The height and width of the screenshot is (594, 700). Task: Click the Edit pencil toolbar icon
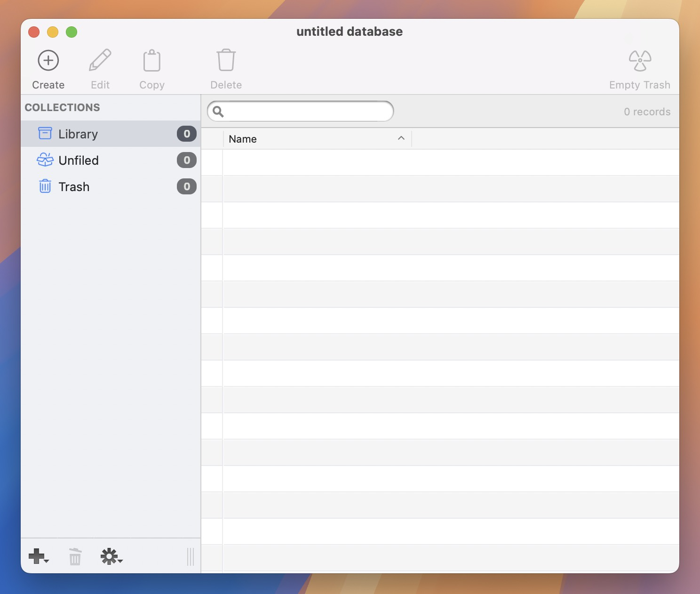click(x=100, y=61)
